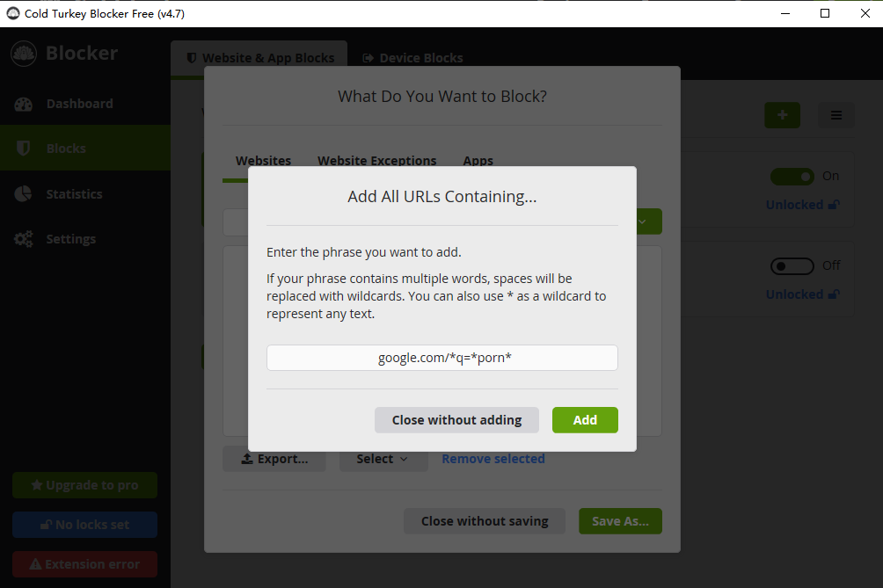Viewport: 883px width, 588px height.
Task: Switch to Website Exceptions tab
Action: pyautogui.click(x=376, y=161)
